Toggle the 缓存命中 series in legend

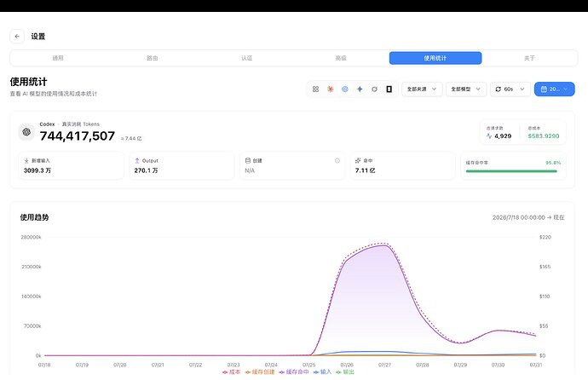point(294,372)
